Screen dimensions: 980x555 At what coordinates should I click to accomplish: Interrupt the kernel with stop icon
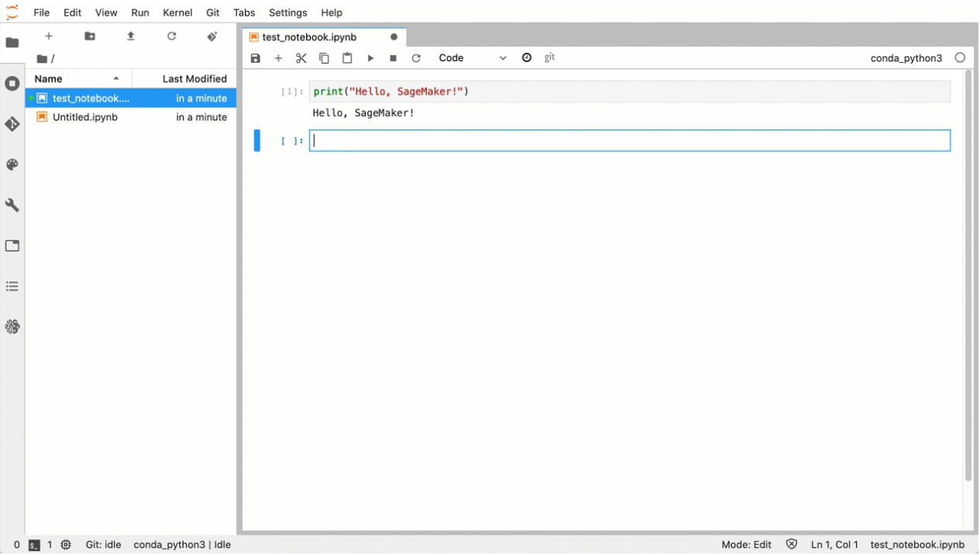point(394,58)
